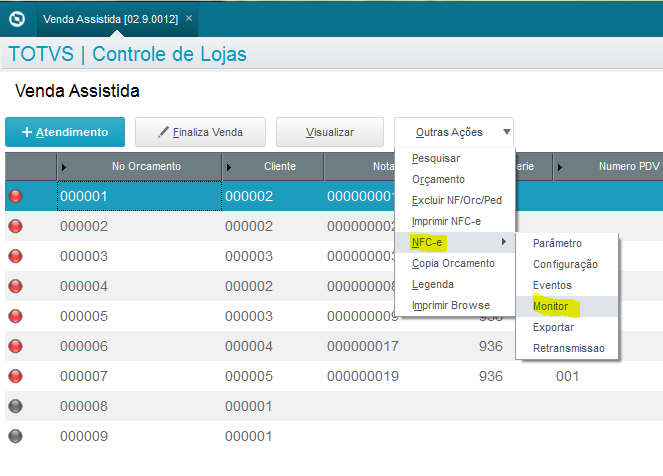
Task: Expand the NFC-e submenu arrow
Action: pyautogui.click(x=504, y=242)
